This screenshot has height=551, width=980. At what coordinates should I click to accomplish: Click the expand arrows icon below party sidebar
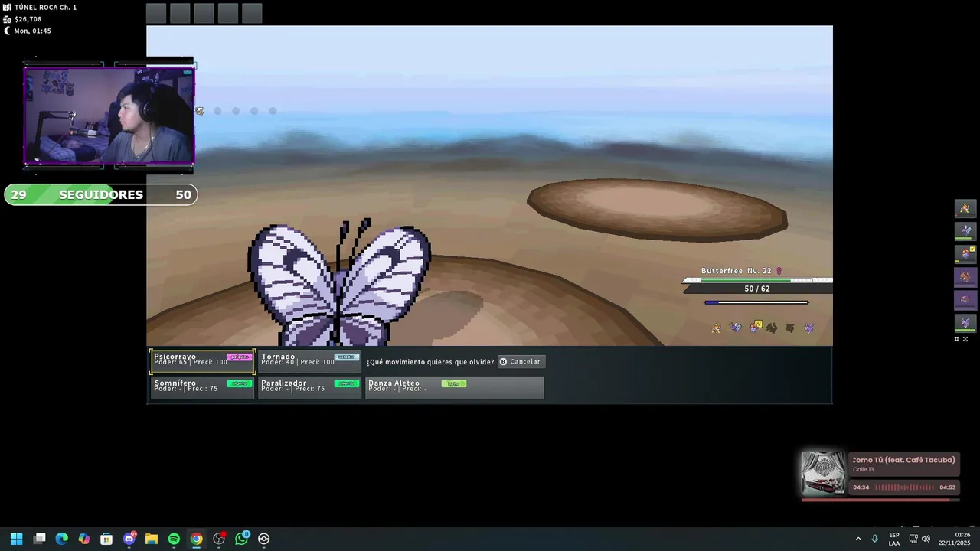coord(965,339)
